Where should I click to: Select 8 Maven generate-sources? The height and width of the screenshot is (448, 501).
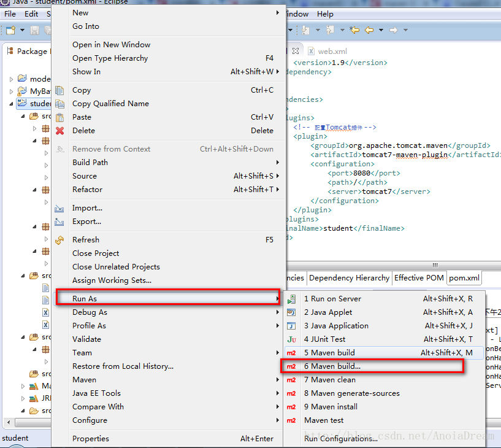pos(384,393)
